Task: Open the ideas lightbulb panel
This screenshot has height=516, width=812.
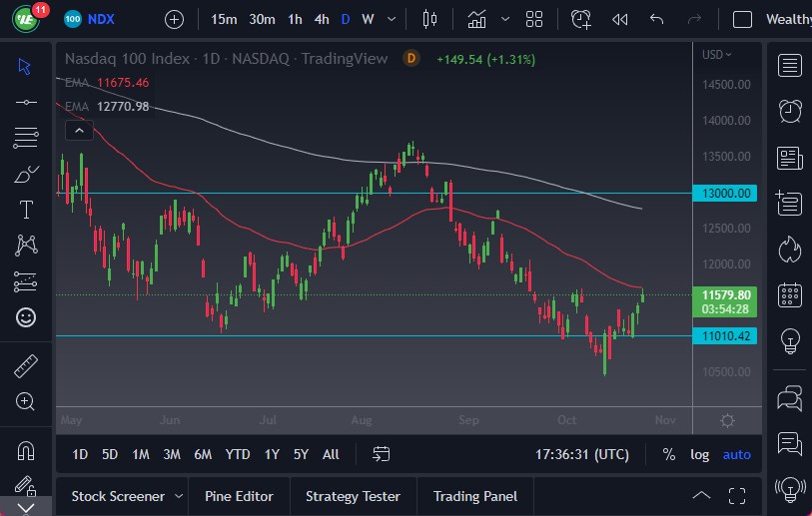Action: point(790,340)
